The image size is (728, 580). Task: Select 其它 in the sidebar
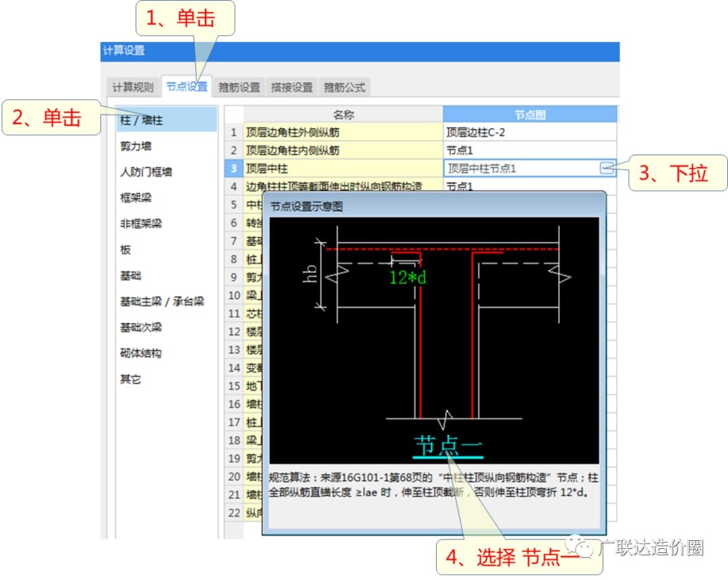[131, 379]
